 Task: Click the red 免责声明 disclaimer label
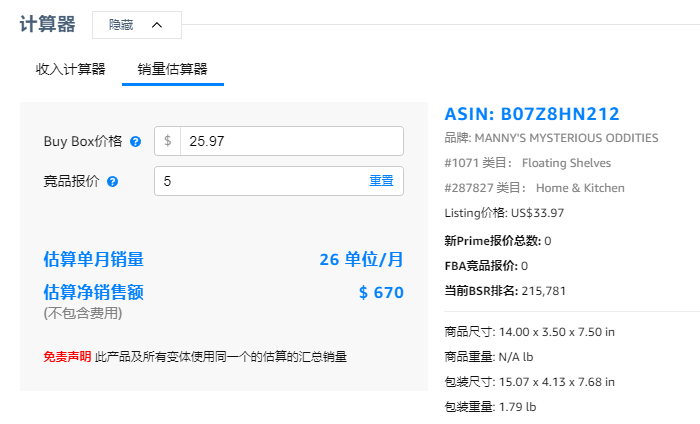[67, 356]
